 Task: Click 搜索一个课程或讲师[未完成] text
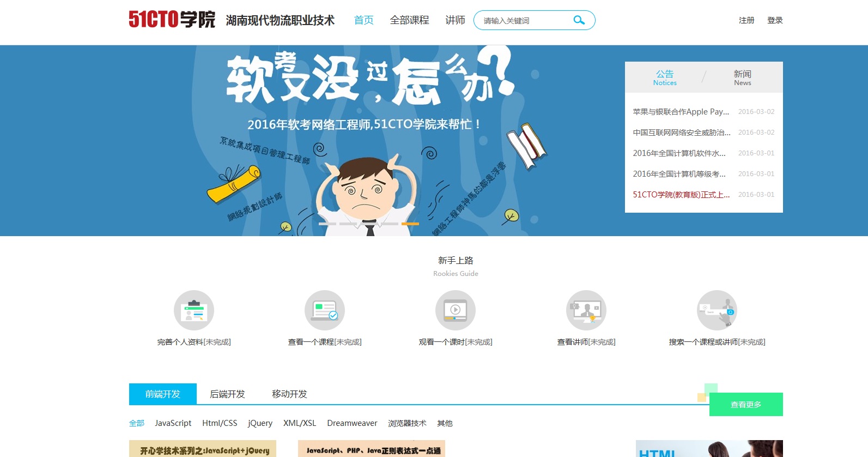coord(717,342)
